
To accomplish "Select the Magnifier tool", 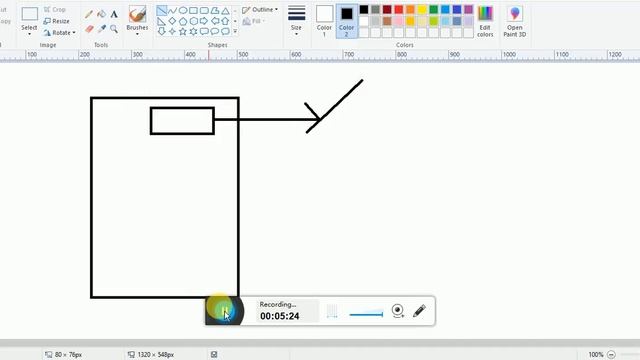I will 114,29.
